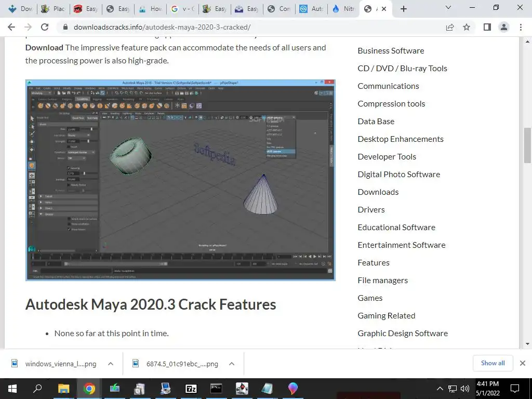The height and width of the screenshot is (399, 532).
Task: Expand options for windows_vienna_l....png download
Action: pyautogui.click(x=110, y=364)
